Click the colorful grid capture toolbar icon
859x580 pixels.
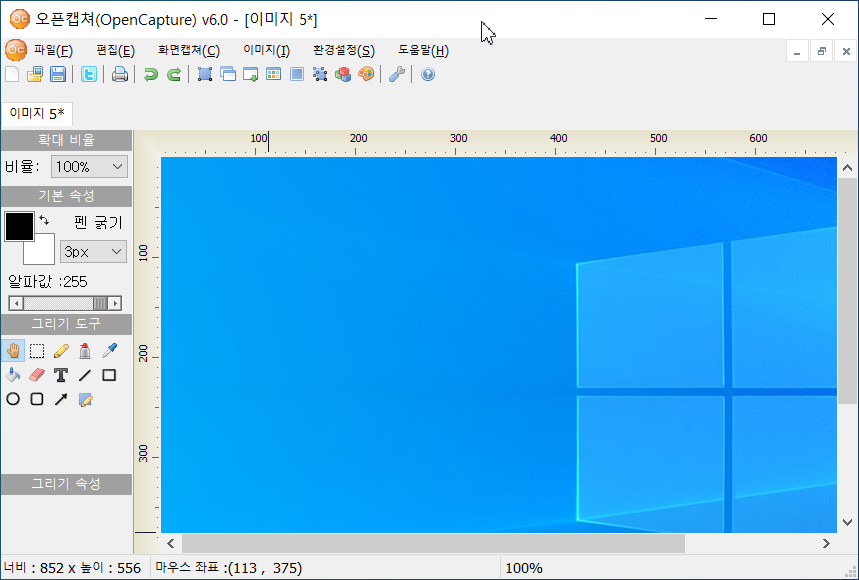[x=273, y=74]
